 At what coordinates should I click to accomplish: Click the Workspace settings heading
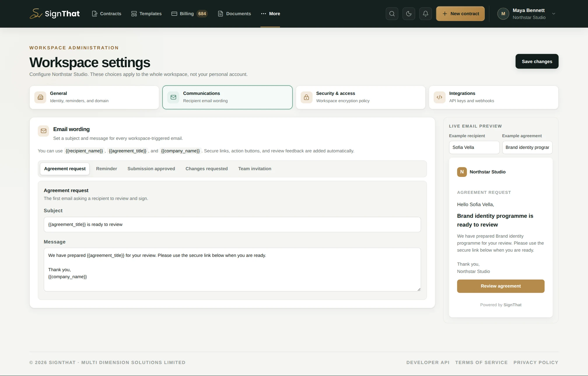point(90,62)
